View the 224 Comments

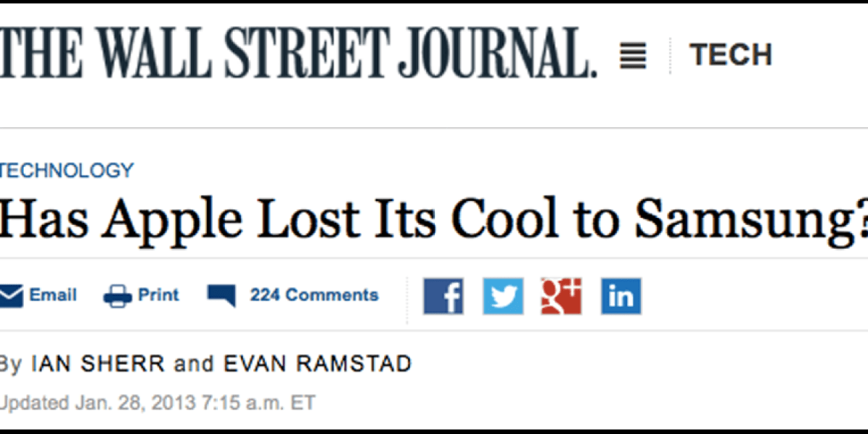[x=314, y=295]
